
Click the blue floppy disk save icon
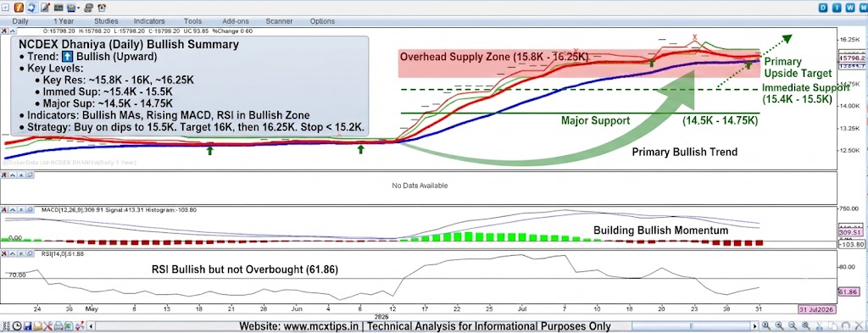[x=28, y=326]
